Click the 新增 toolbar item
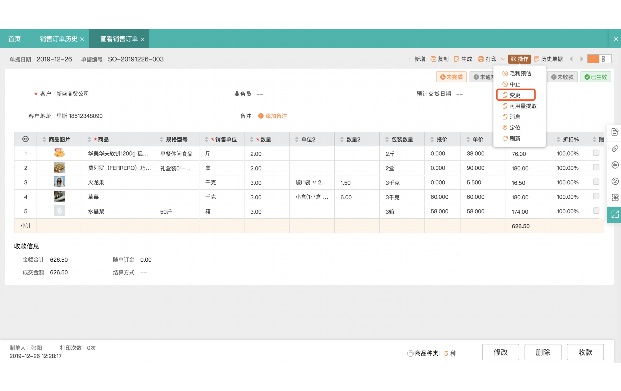The width and height of the screenshot is (621, 391). (419, 59)
